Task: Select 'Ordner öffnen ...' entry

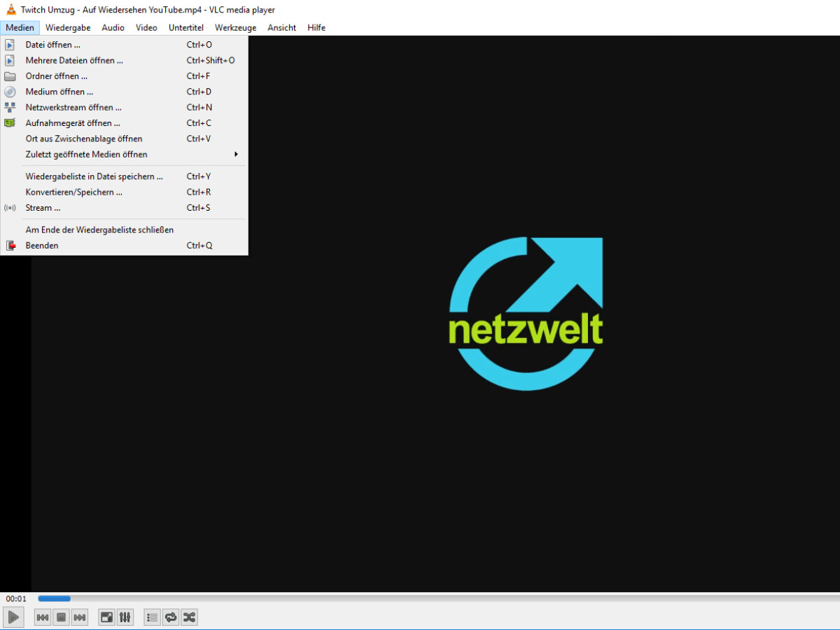Action: click(124, 76)
